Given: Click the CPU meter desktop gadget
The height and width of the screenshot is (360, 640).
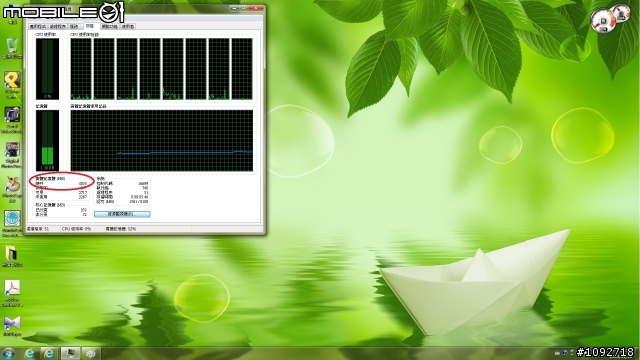Looking at the screenshot, I should click(610, 18).
